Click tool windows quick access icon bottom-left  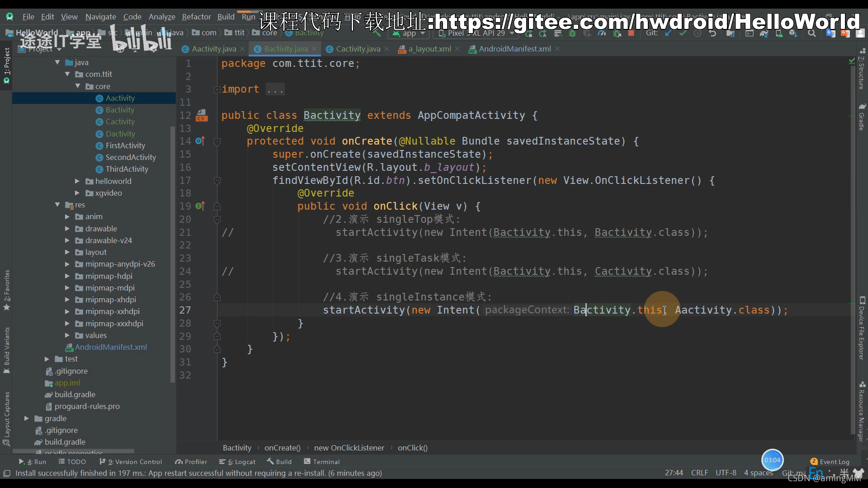[x=6, y=473]
